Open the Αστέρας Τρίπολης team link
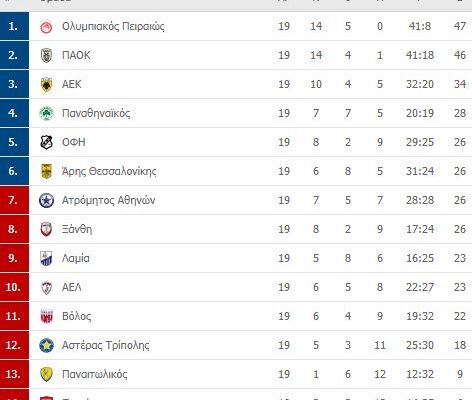 coord(106,345)
